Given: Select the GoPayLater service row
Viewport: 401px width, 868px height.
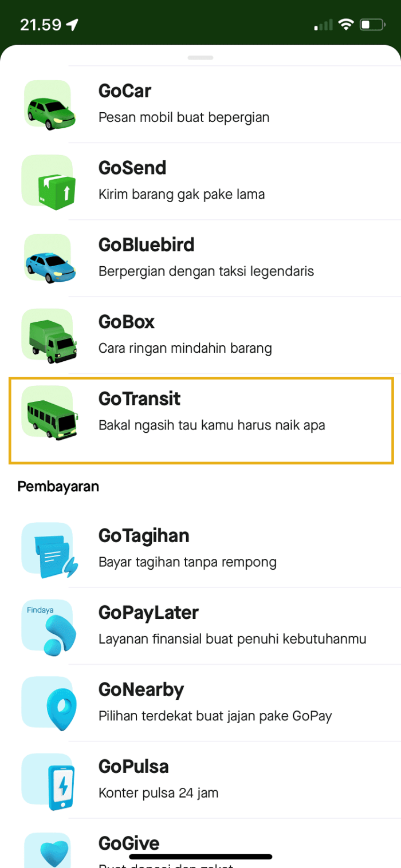Looking at the screenshot, I should pyautogui.click(x=200, y=625).
